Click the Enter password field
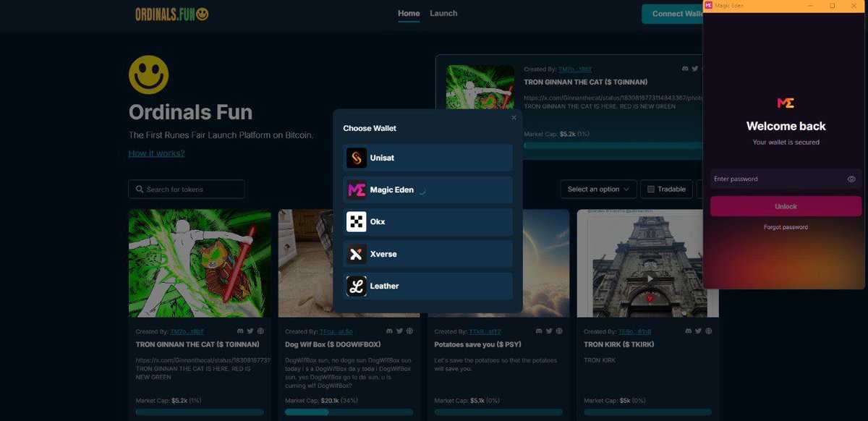Image resolution: width=868 pixels, height=421 pixels. pyautogui.click(x=786, y=179)
